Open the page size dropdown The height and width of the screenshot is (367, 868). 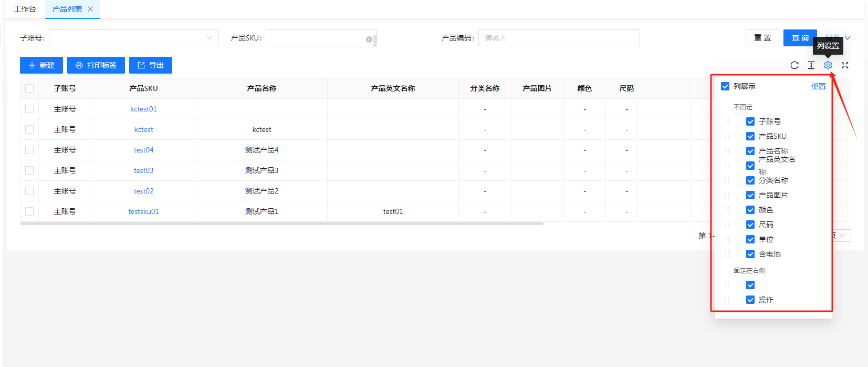[x=842, y=236]
